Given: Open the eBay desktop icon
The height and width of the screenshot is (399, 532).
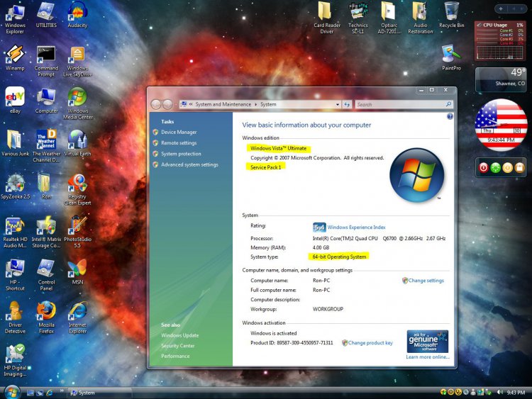Looking at the screenshot, I should 15,101.
